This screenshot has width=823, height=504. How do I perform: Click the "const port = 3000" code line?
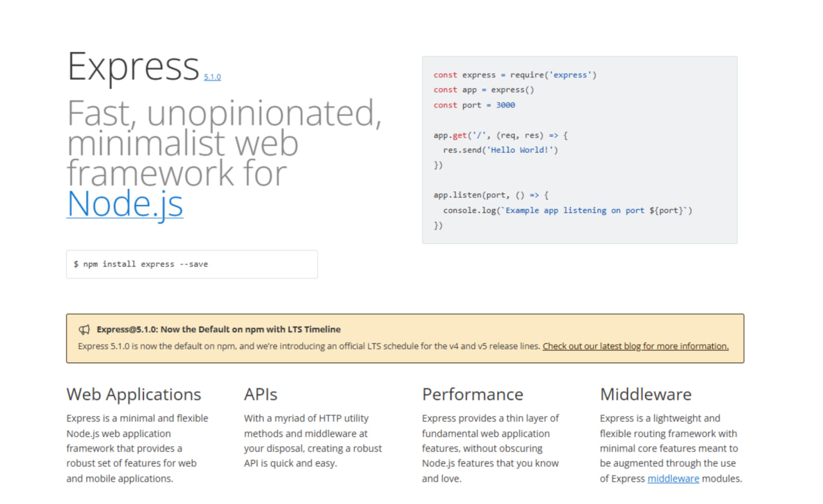[x=474, y=105]
